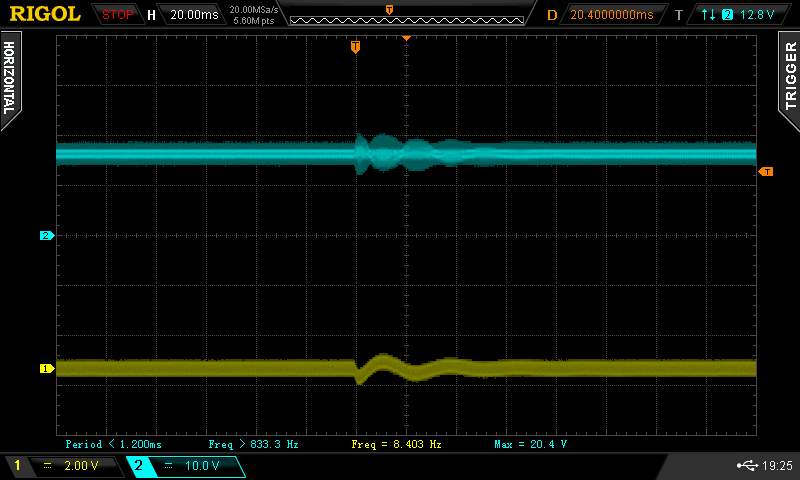This screenshot has width=800, height=480.
Task: Click the T trigger indicator in the top bar
Action: [678, 15]
